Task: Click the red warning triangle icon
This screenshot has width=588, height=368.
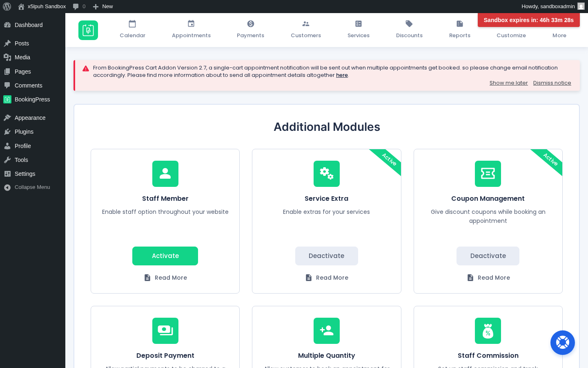Action: tap(86, 69)
